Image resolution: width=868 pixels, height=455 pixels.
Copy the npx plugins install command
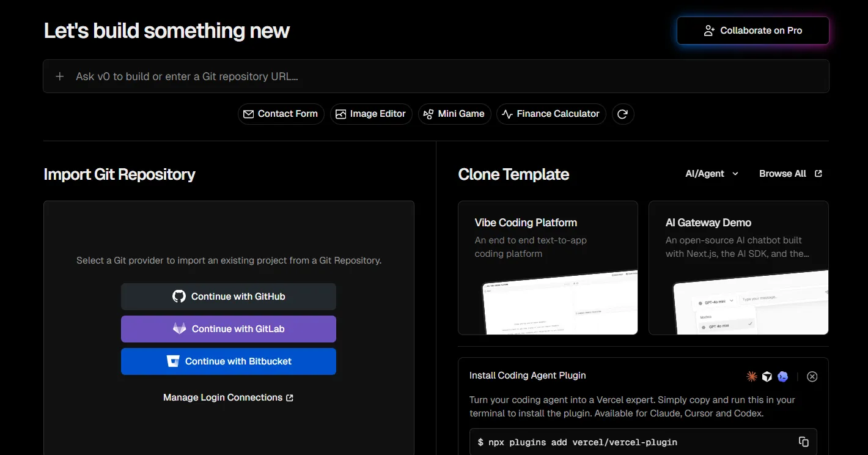pyautogui.click(x=804, y=442)
